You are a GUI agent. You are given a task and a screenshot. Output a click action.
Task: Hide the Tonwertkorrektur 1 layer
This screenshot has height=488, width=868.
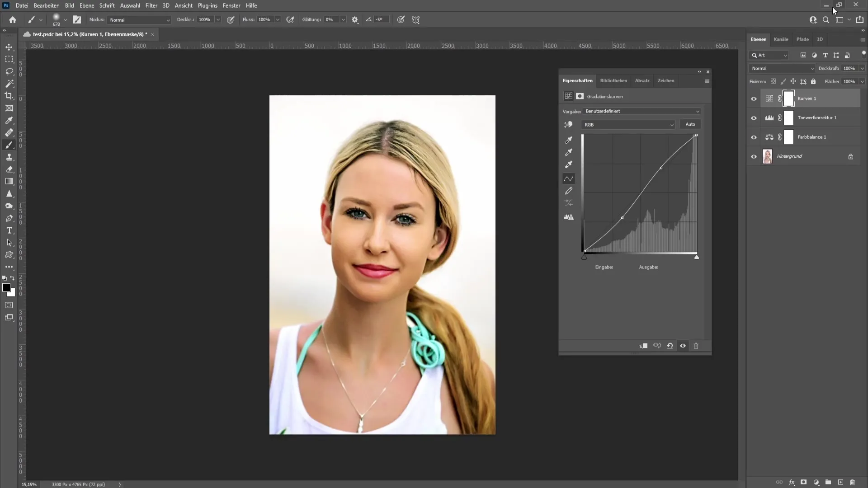click(x=754, y=117)
